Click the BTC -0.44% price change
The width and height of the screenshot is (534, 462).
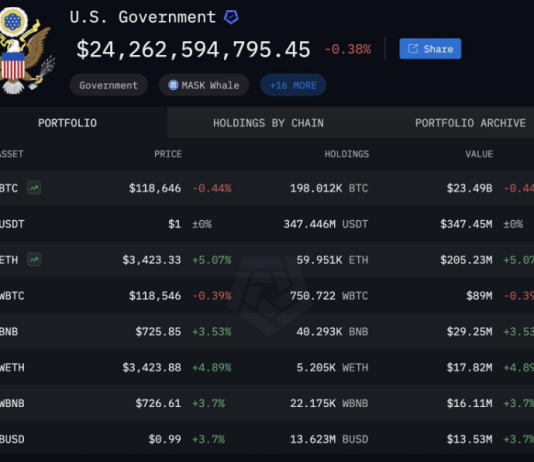(212, 188)
